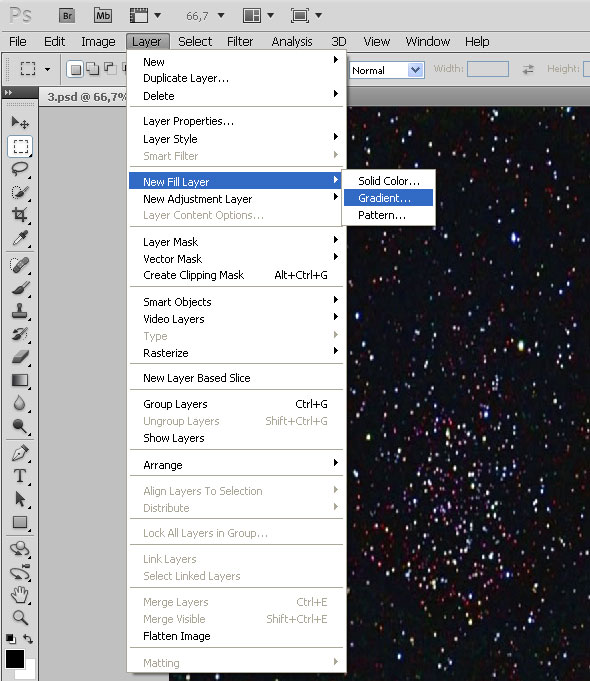Click New Layer Based Slice entry

click(x=237, y=378)
